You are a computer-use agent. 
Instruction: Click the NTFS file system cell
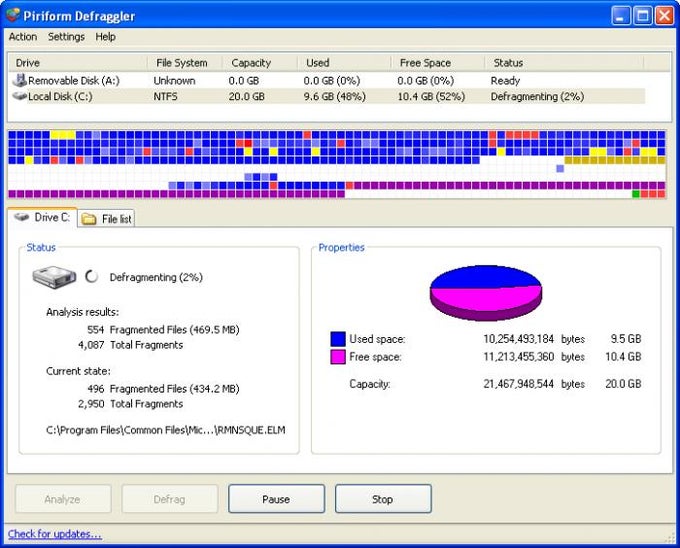click(165, 96)
